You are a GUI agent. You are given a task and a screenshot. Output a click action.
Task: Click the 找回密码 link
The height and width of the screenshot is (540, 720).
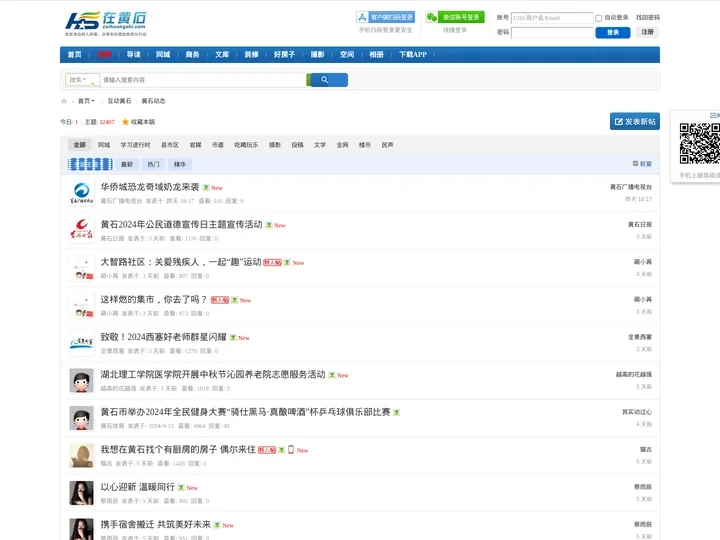pos(647,17)
